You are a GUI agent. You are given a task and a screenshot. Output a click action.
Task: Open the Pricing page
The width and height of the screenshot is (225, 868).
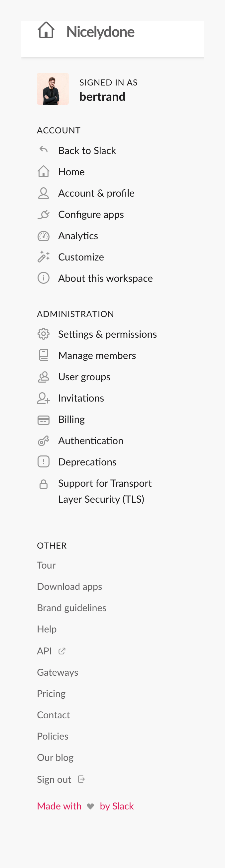coord(51,694)
